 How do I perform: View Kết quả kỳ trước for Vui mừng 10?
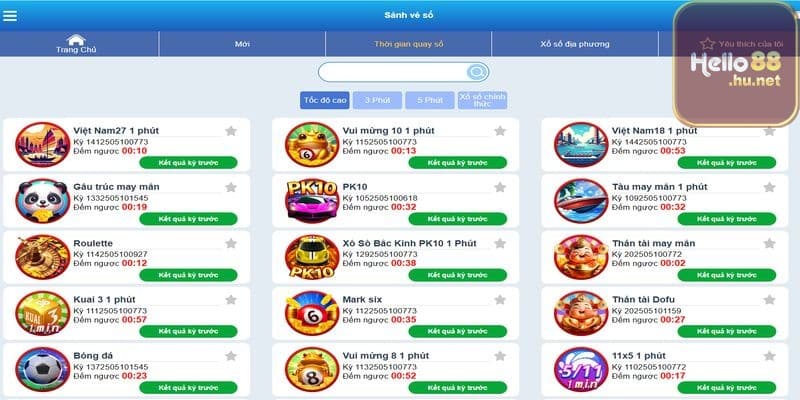click(x=458, y=163)
